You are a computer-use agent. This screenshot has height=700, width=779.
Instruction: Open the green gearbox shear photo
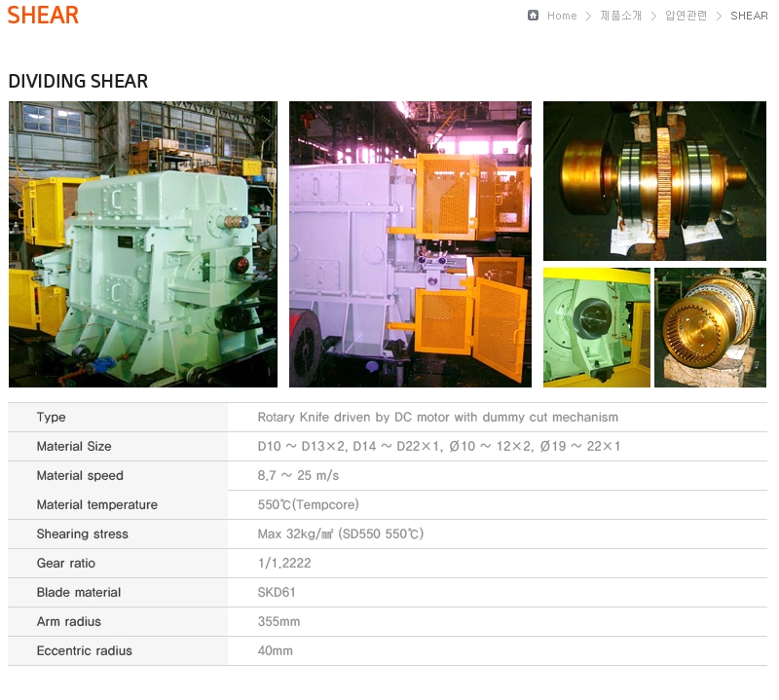(x=143, y=244)
